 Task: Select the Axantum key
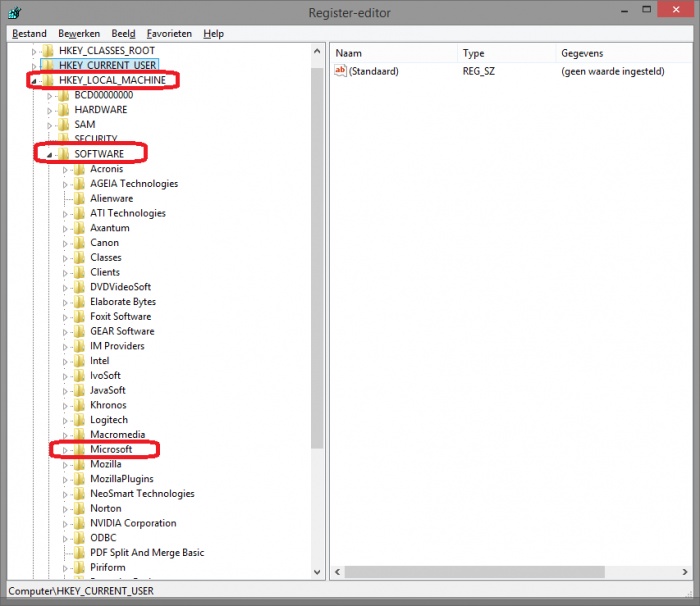point(110,228)
